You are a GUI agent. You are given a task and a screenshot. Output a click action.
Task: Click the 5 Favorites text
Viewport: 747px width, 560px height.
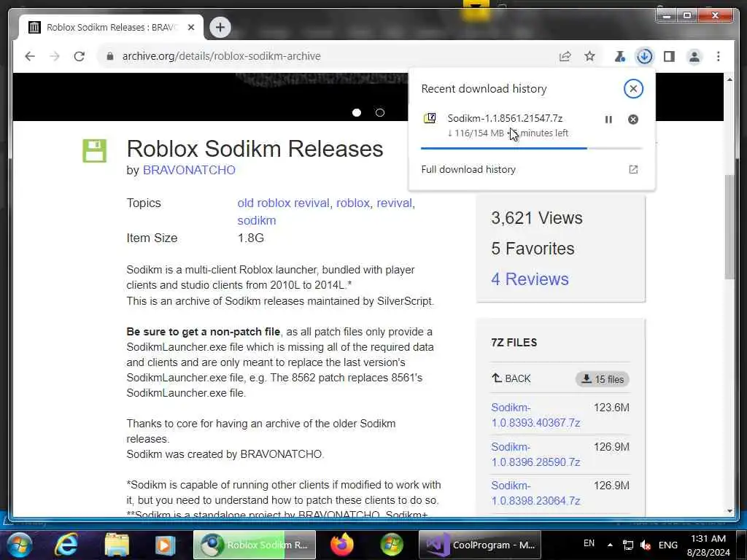[533, 249]
